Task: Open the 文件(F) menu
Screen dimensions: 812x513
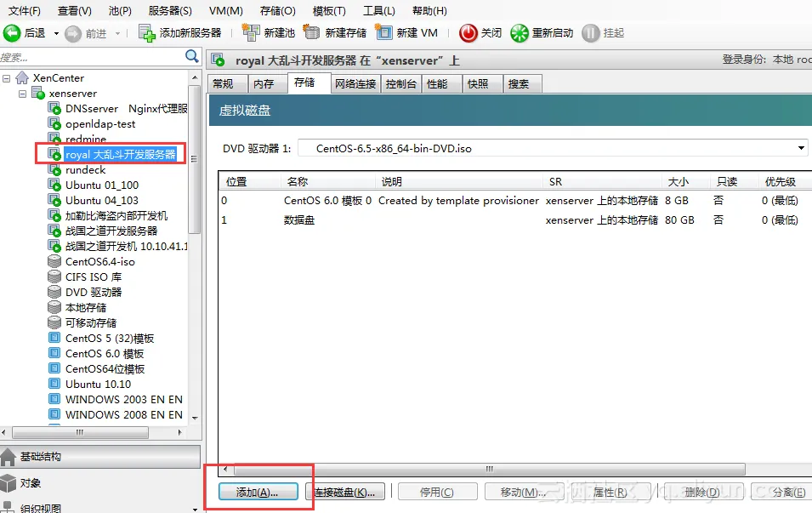Action: click(x=25, y=11)
